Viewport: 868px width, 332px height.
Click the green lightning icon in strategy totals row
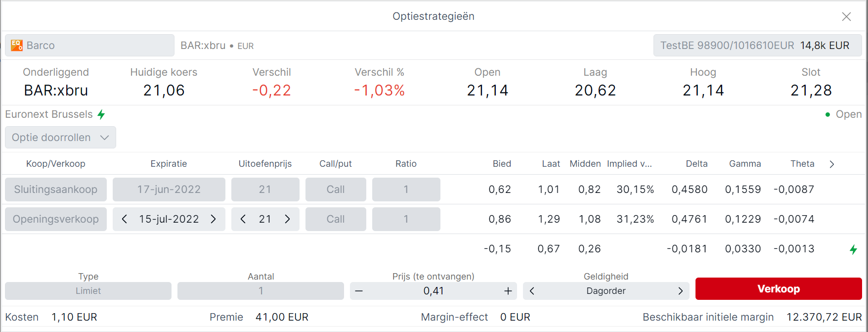click(x=853, y=249)
